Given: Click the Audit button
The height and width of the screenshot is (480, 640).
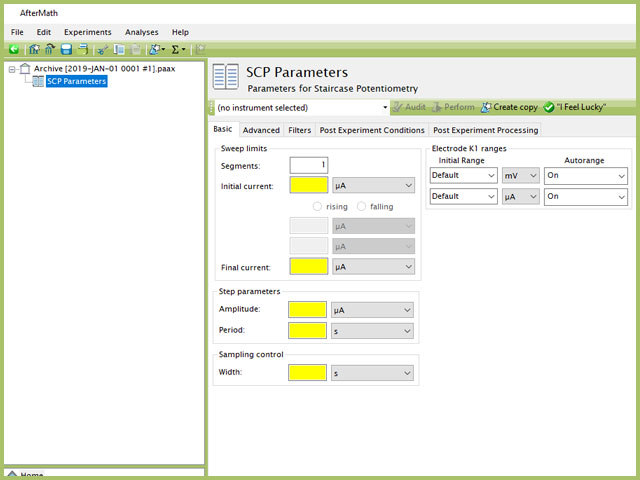Looking at the screenshot, I should click(409, 107).
